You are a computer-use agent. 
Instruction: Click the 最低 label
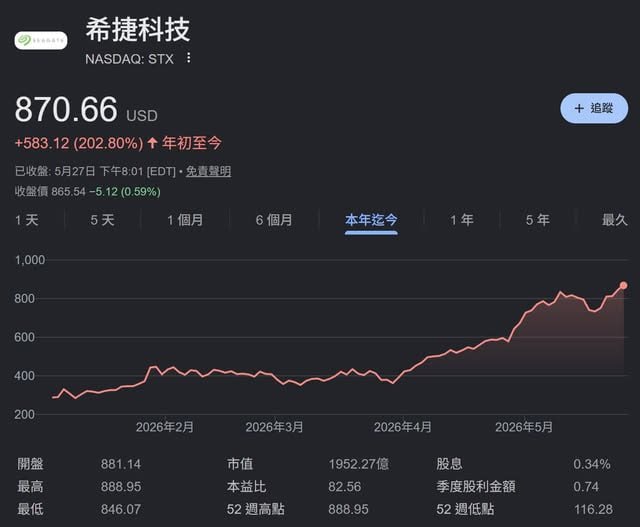(x=30, y=509)
